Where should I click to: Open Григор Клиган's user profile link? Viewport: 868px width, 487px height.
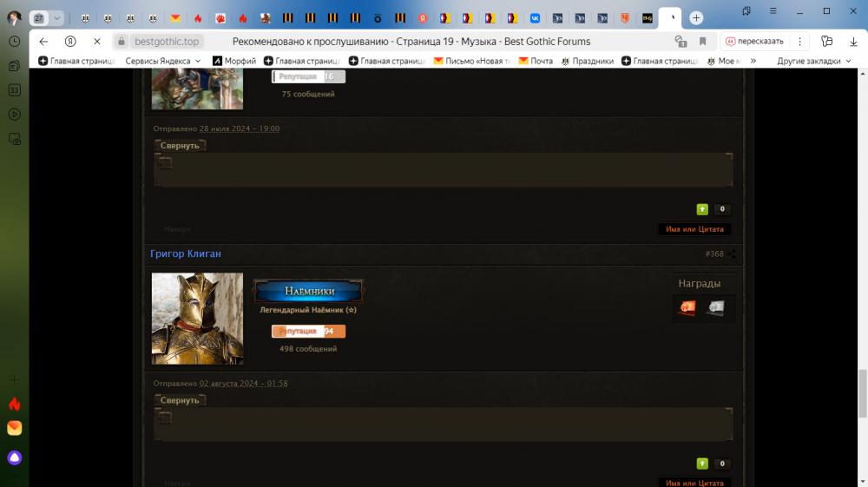[x=186, y=253]
